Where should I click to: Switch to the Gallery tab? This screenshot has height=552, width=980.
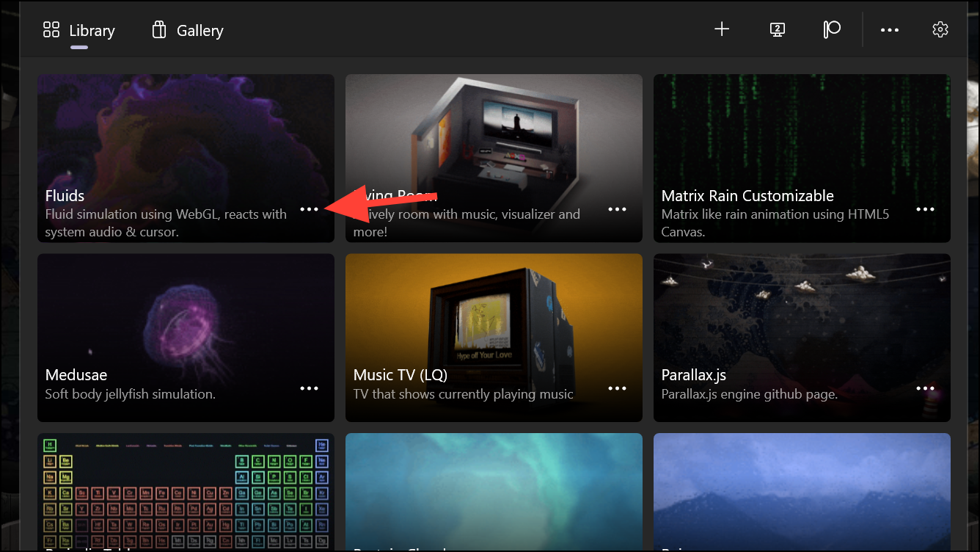coord(187,31)
